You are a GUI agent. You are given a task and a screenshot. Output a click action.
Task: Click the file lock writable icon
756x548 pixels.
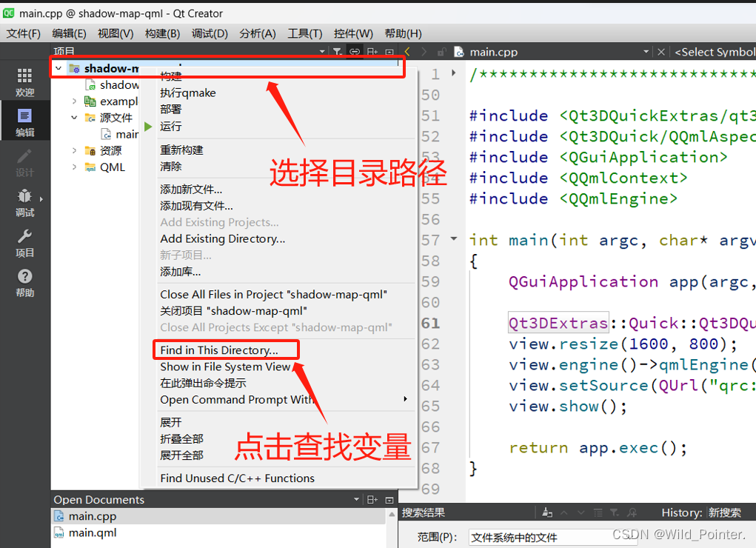point(441,52)
